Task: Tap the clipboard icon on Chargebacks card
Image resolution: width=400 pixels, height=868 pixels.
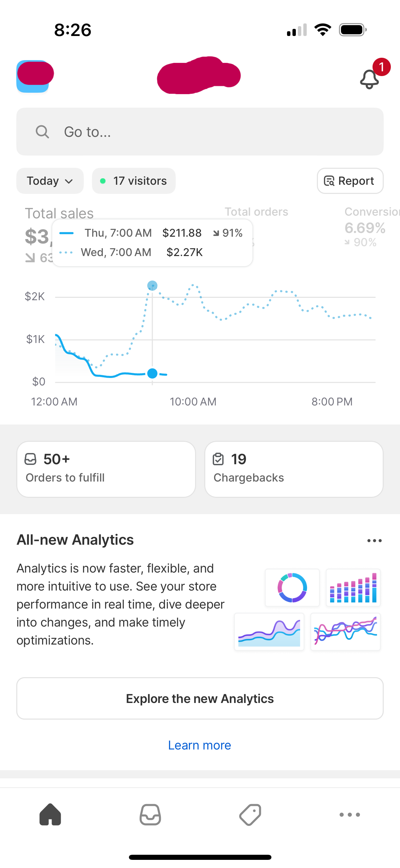Action: point(218,459)
